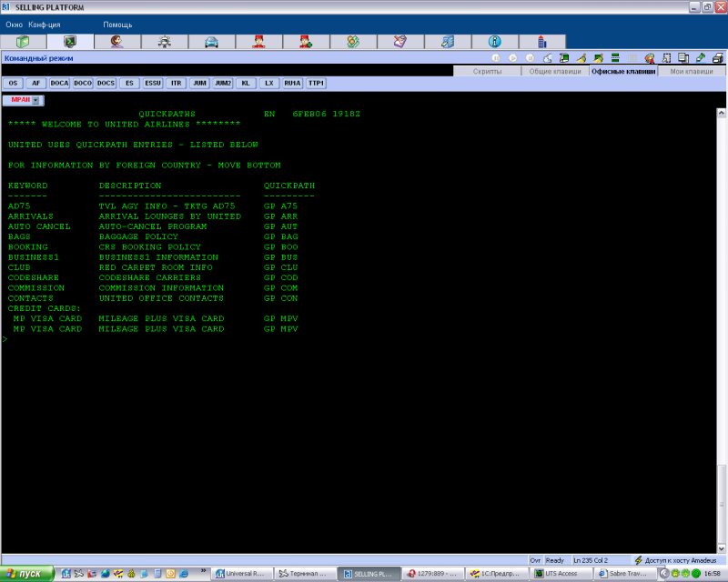Click the info icon in top toolbar
The image size is (728, 582).
coord(495,42)
